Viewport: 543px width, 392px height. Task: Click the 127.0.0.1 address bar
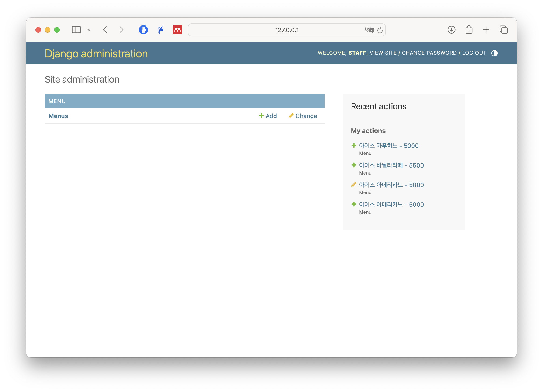(287, 30)
